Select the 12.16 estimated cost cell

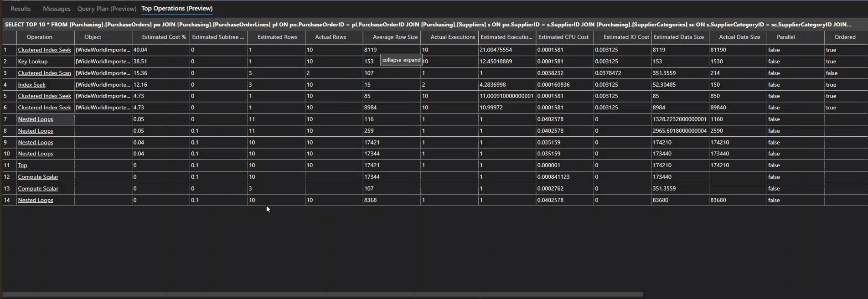tap(161, 85)
